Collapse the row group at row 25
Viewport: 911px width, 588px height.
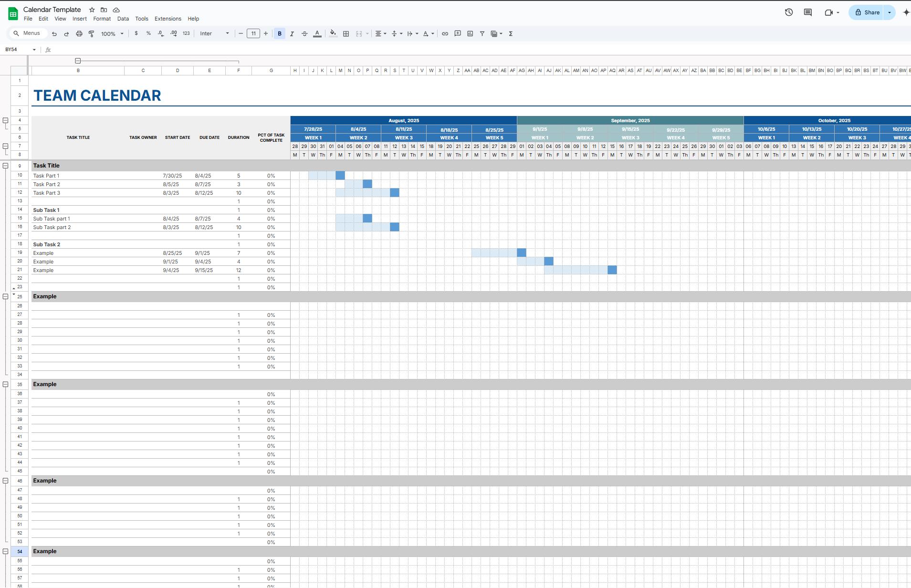pyautogui.click(x=5, y=296)
